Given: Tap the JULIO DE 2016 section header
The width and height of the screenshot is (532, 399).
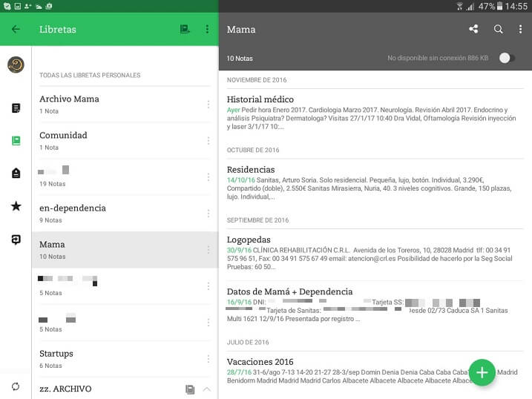Looking at the screenshot, I should [x=248, y=343].
